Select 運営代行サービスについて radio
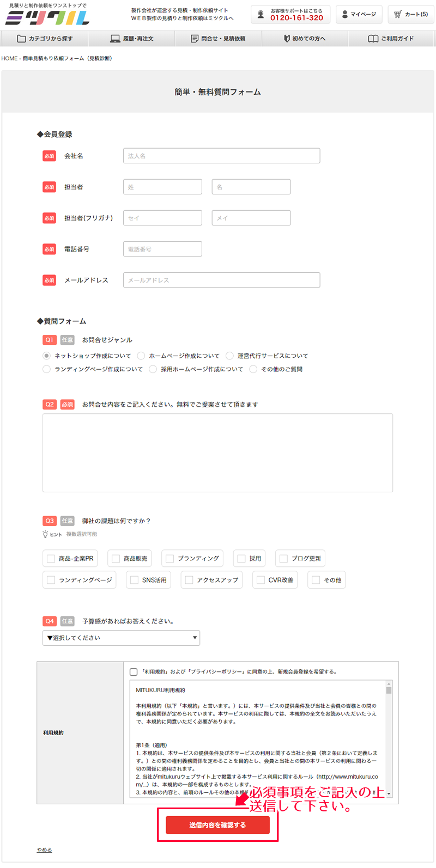 [229, 356]
